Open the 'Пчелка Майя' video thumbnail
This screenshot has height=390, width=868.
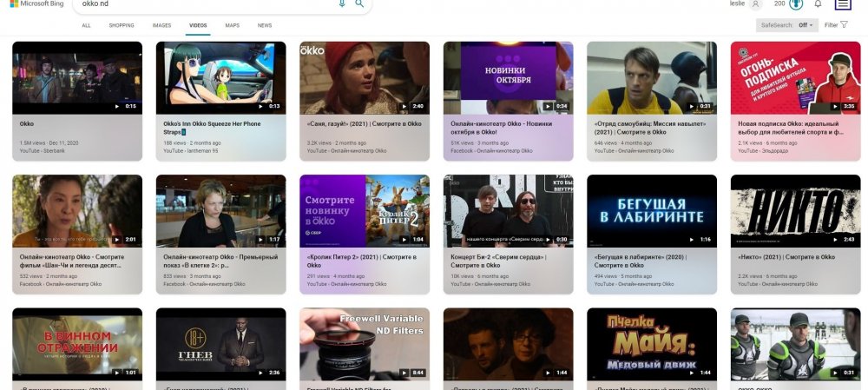click(x=652, y=344)
